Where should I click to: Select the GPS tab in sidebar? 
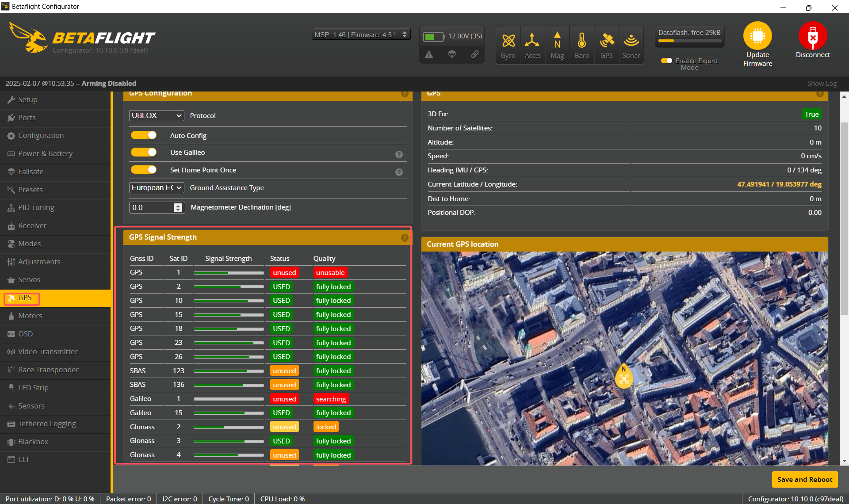(55, 298)
